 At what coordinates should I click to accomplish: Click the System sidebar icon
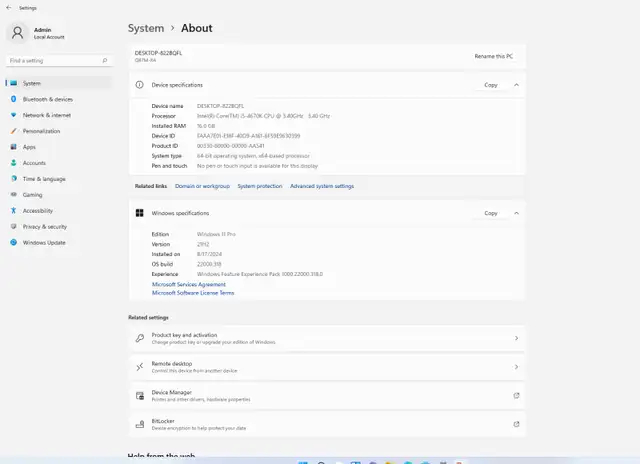click(13, 83)
